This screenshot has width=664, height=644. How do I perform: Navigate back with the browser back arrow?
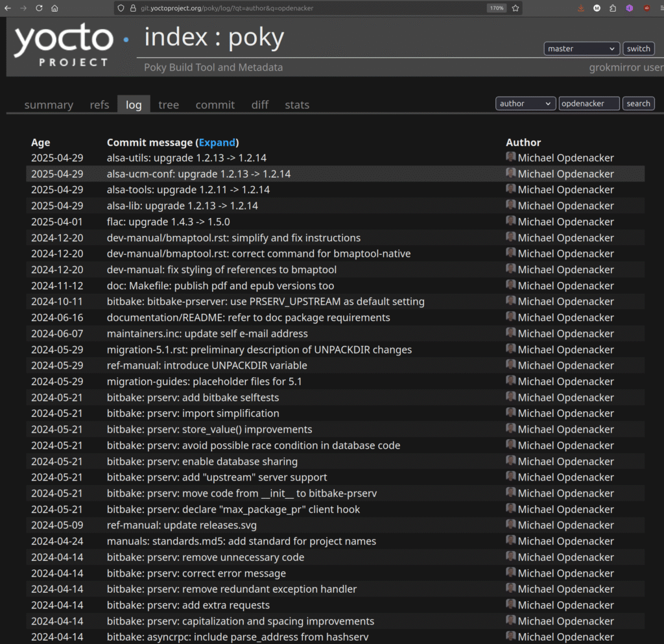click(7, 8)
